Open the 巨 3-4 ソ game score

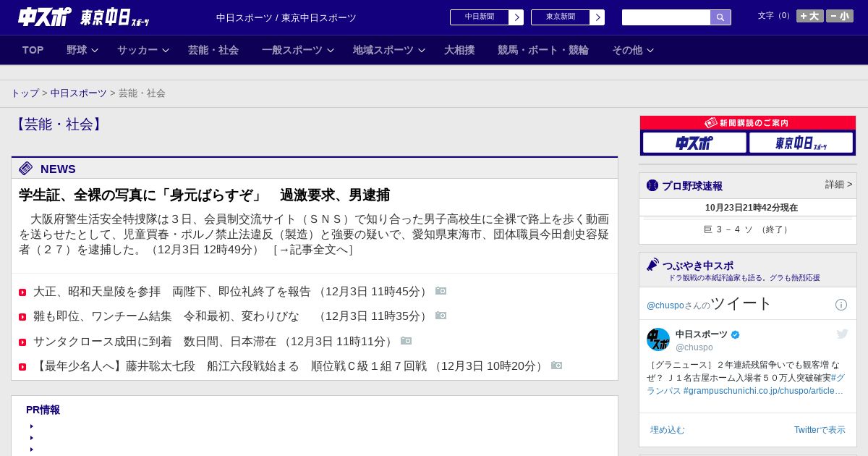coord(747,229)
